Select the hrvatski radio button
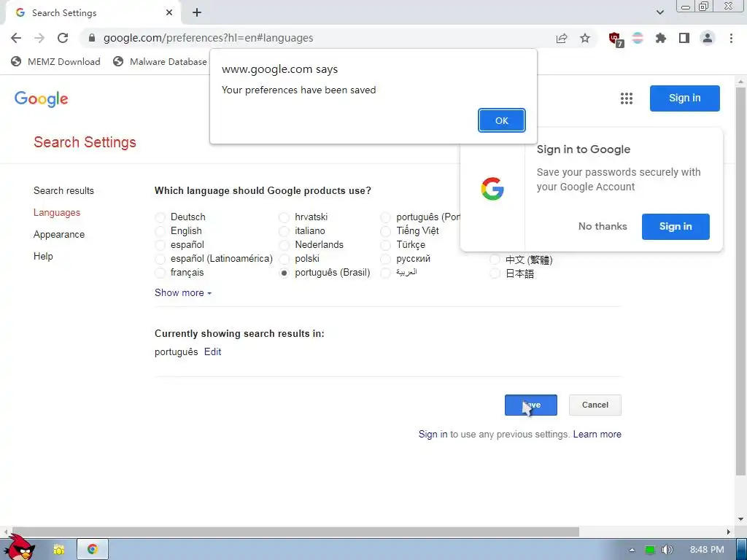The width and height of the screenshot is (747, 560). click(x=284, y=217)
